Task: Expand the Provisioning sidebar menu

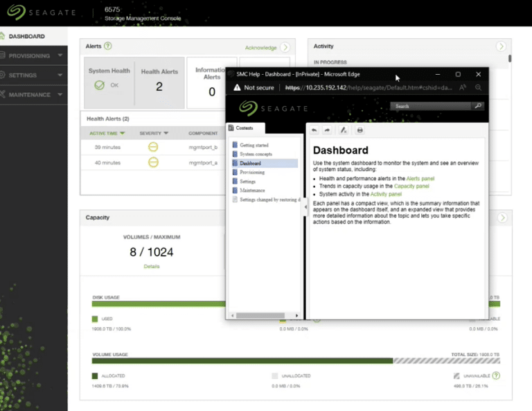Action: pos(33,55)
